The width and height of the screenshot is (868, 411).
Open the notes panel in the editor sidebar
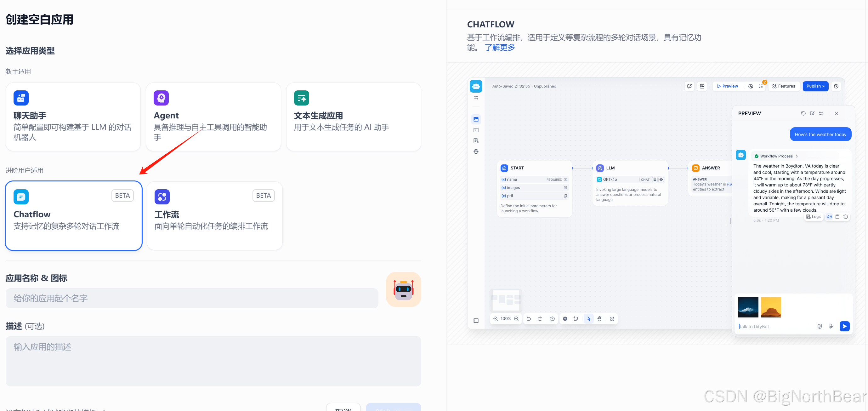(x=476, y=141)
